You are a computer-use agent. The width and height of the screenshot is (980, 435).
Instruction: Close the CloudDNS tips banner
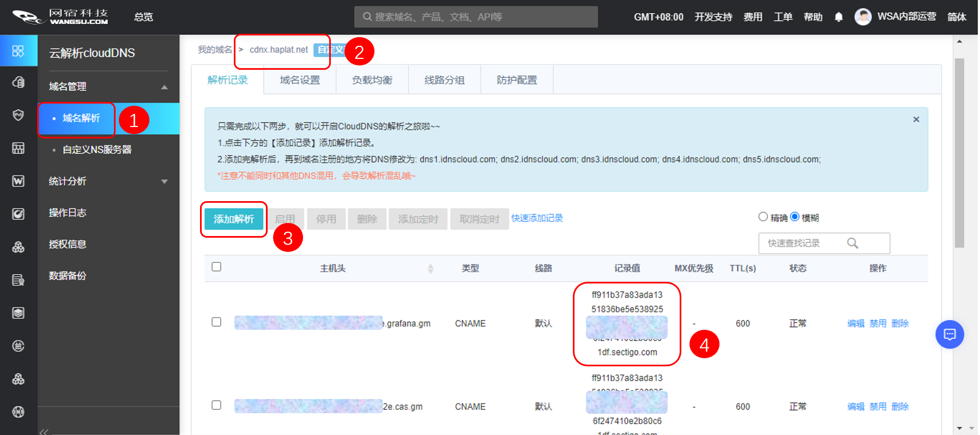916,119
